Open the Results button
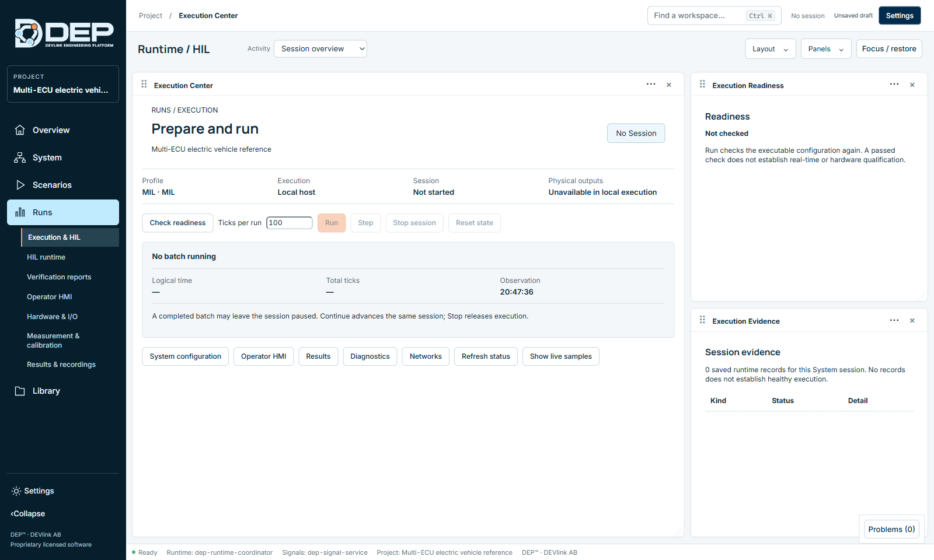 (x=318, y=356)
